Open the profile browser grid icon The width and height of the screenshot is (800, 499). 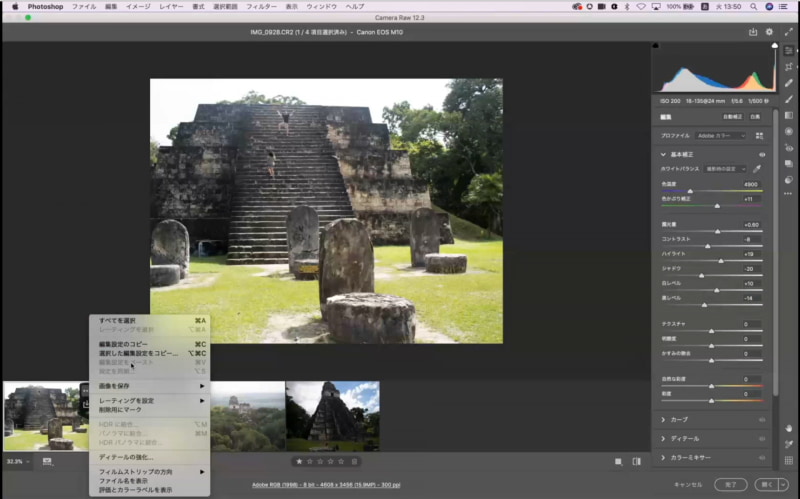[759, 136]
